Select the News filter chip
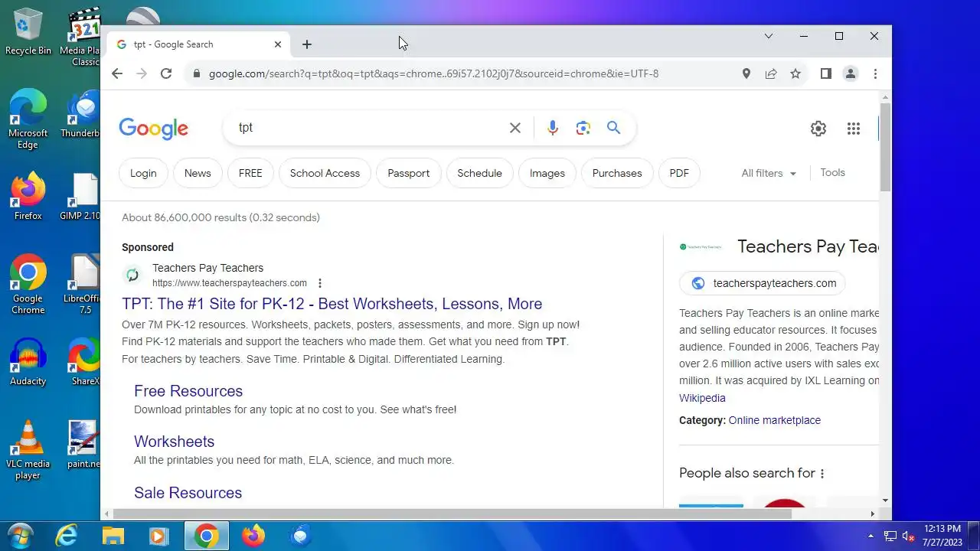This screenshot has height=551, width=980. pos(198,173)
